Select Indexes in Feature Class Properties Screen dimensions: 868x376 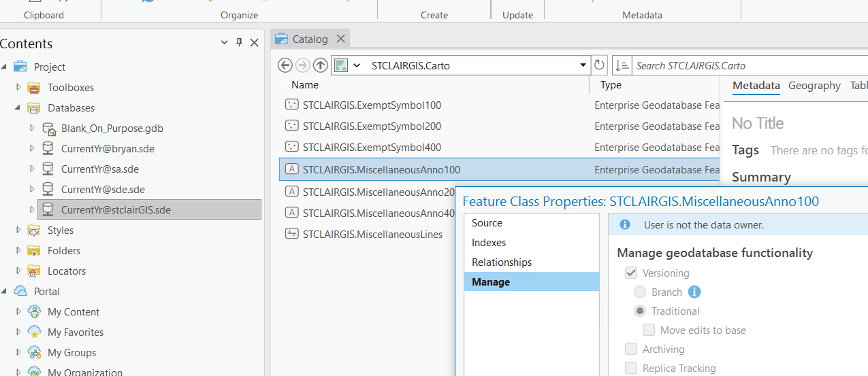click(489, 243)
